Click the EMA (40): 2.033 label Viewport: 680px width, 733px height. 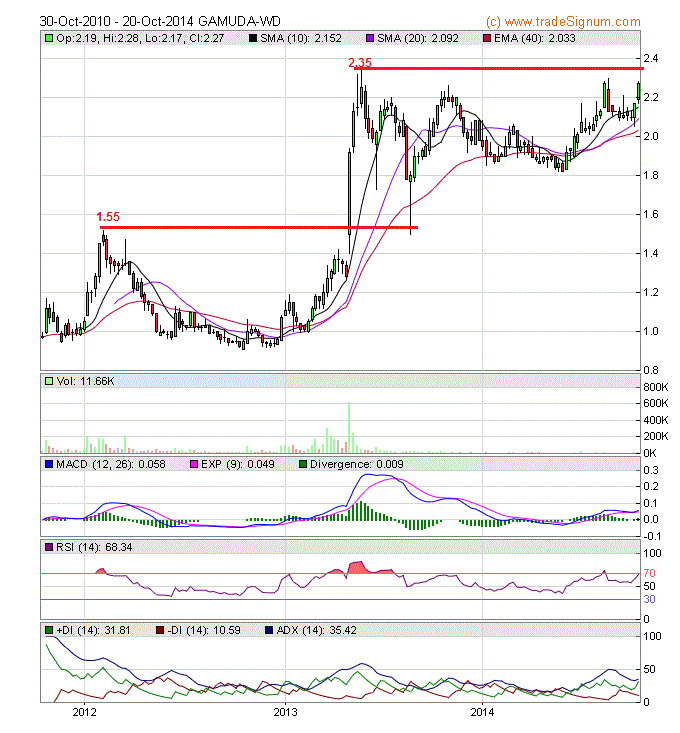[x=535, y=38]
